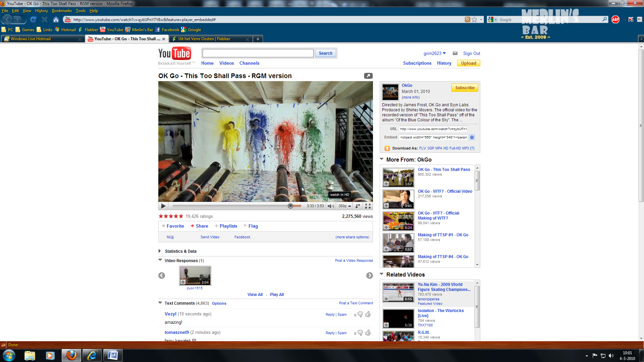The image size is (644, 362).
Task: Switch the video to fullscreen
Action: coord(368,206)
